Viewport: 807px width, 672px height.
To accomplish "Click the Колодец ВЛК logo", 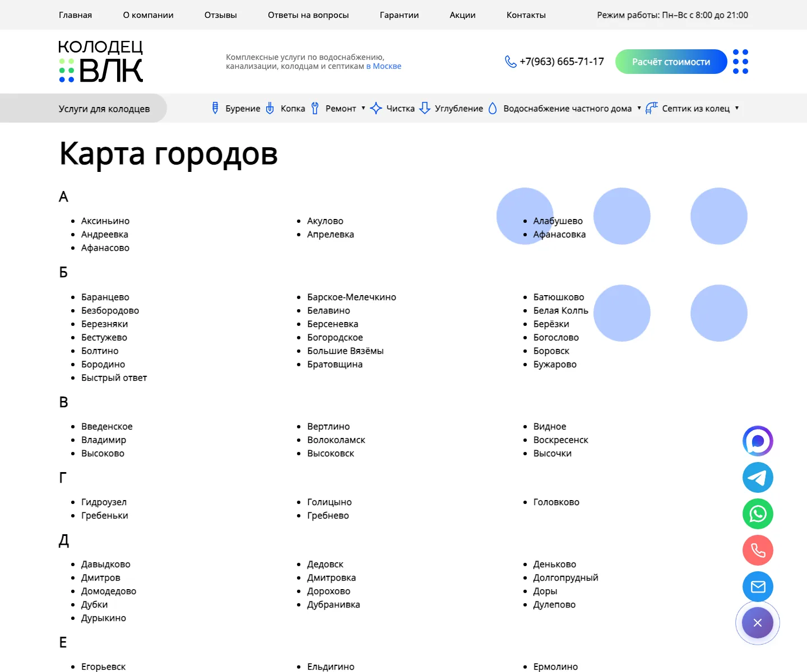I will [x=101, y=62].
